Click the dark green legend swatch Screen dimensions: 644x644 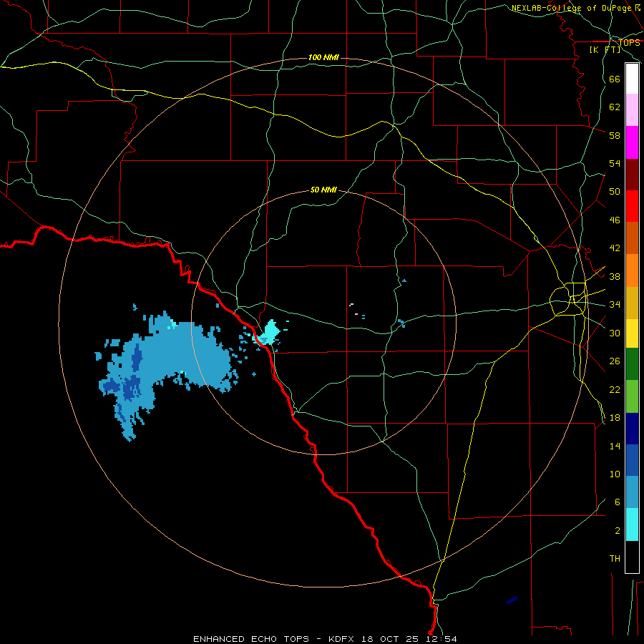coord(632,364)
